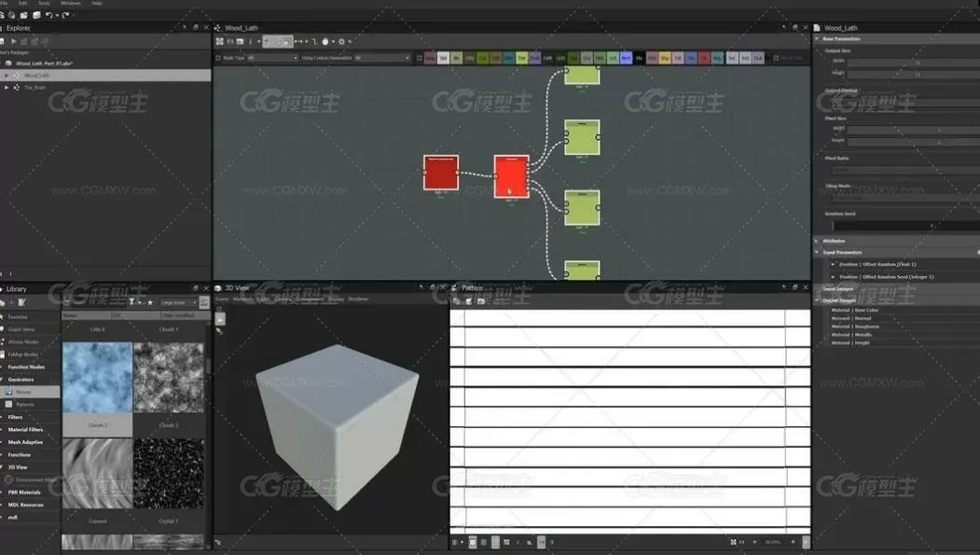980x555 pixels.
Task: Select the bright red node in graph
Action: [511, 177]
